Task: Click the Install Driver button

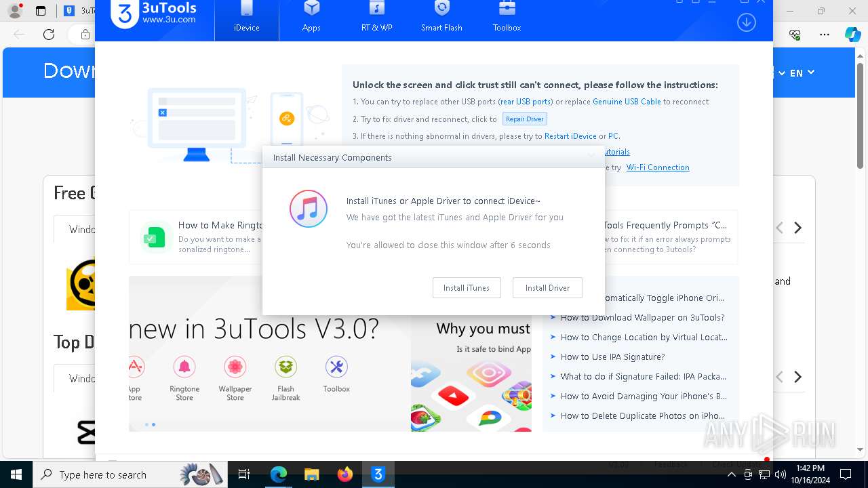Action: point(547,288)
